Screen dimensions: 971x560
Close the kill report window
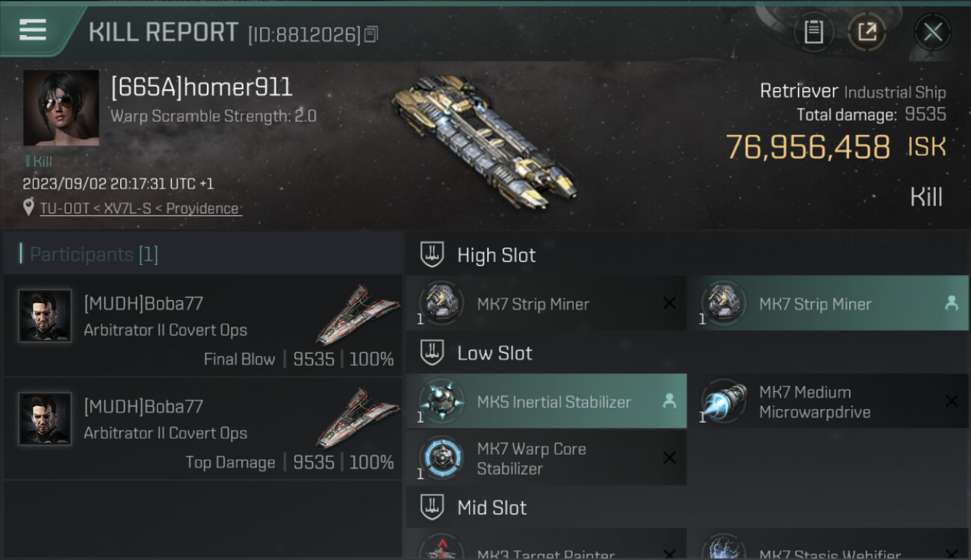point(932,32)
